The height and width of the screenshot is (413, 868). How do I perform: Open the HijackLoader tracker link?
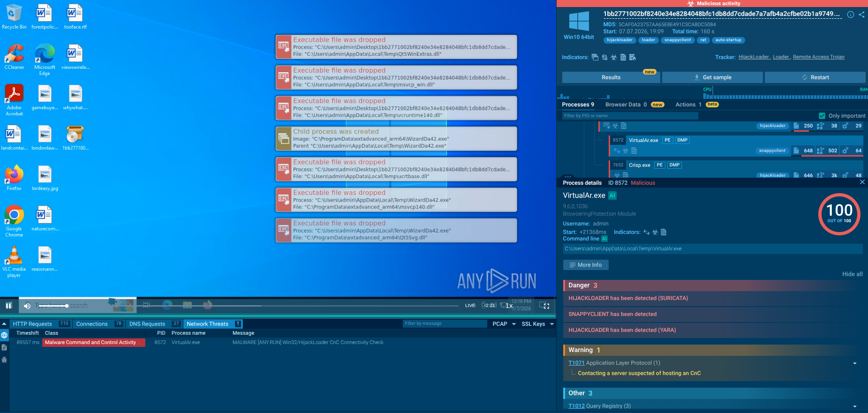tap(754, 57)
